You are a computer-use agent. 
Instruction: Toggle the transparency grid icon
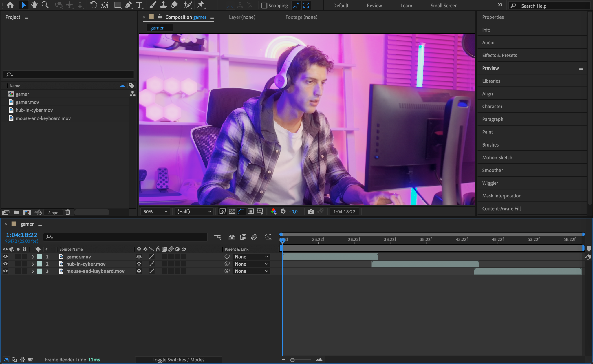click(232, 212)
